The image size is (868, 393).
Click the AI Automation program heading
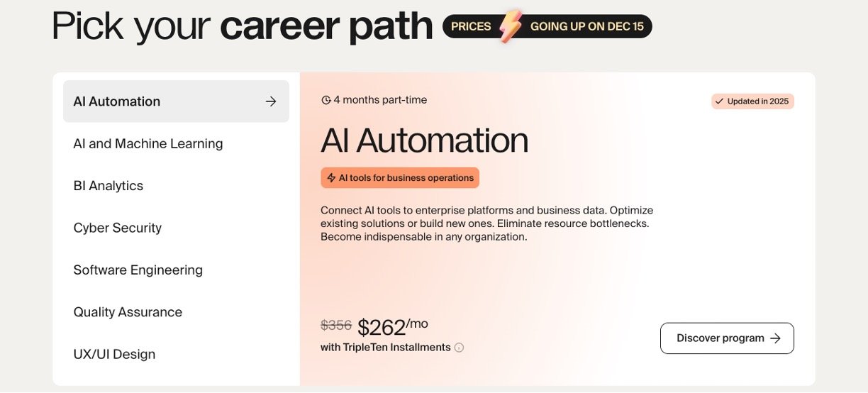[x=424, y=140]
